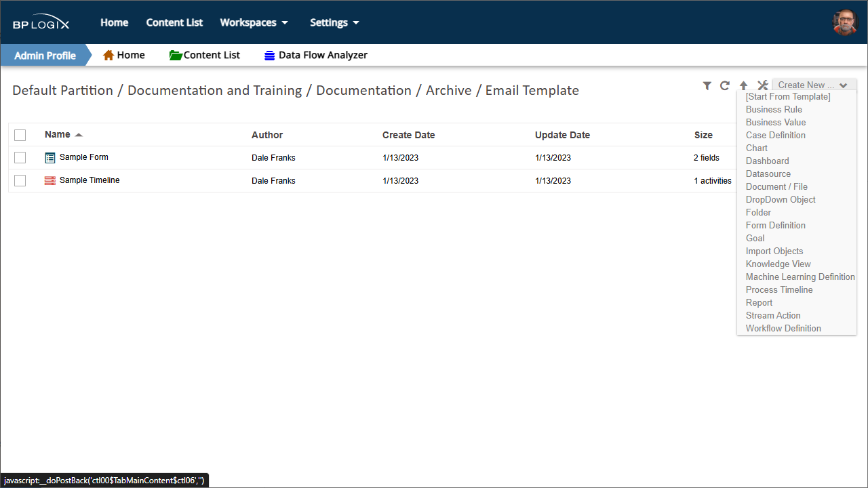Click the green Content List folder icon
Screen dimensions: 868x488
[x=176, y=55]
